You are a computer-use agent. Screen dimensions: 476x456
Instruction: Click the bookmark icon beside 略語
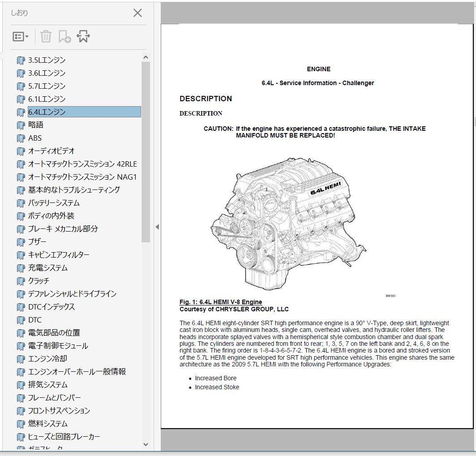tap(21, 125)
